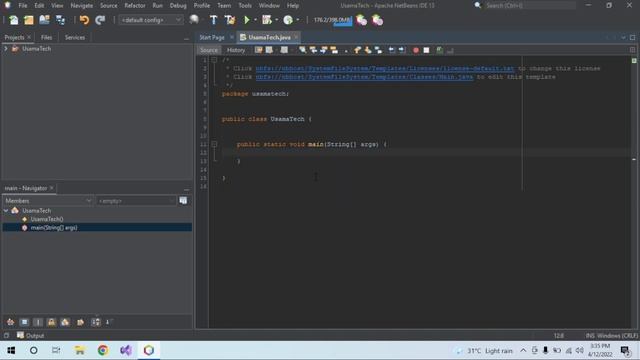Open the Members view dropdown in Navigator
This screenshot has width=640, height=360.
pyautogui.click(x=48, y=201)
